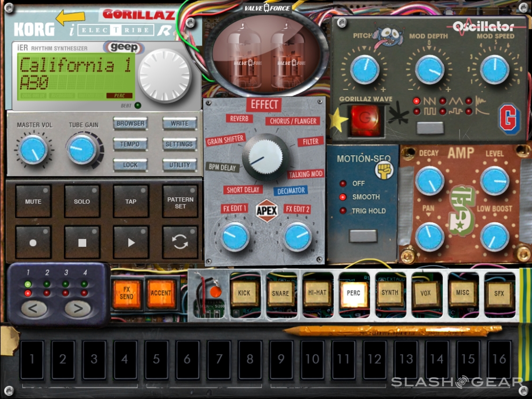Toggle step 9 in the sequencer
This screenshot has width=532, height=399.
[281, 360]
